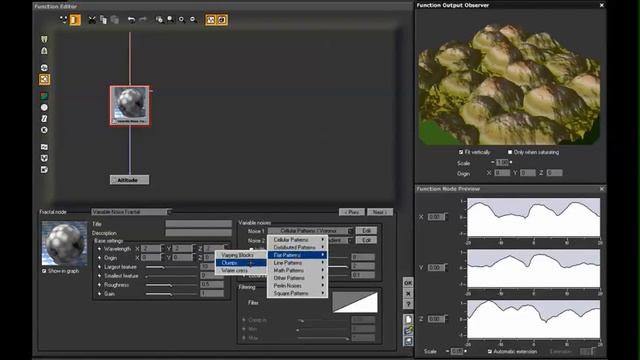Click the Roughness slider
The image size is (640, 360).
(x=171, y=285)
